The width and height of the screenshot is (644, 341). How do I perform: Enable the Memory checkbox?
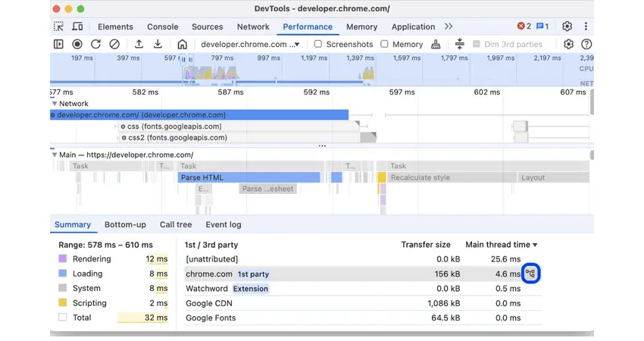pos(384,43)
